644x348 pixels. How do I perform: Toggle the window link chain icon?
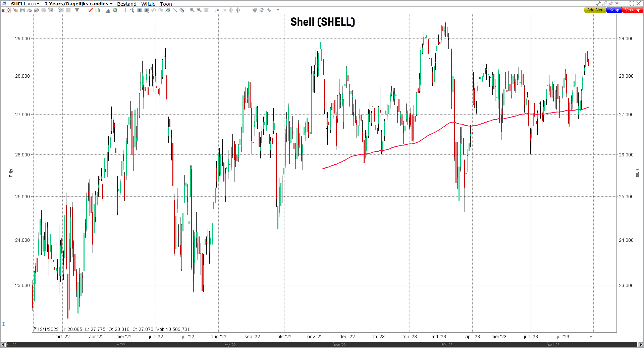click(x=604, y=4)
